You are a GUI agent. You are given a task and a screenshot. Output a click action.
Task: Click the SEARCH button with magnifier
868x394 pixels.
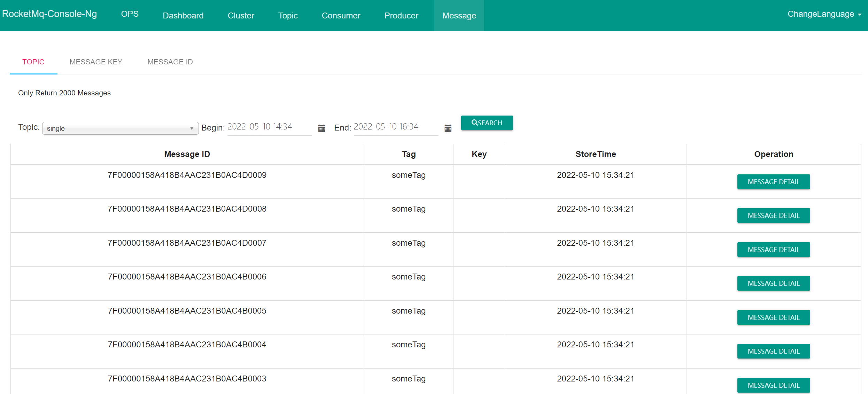pos(487,123)
